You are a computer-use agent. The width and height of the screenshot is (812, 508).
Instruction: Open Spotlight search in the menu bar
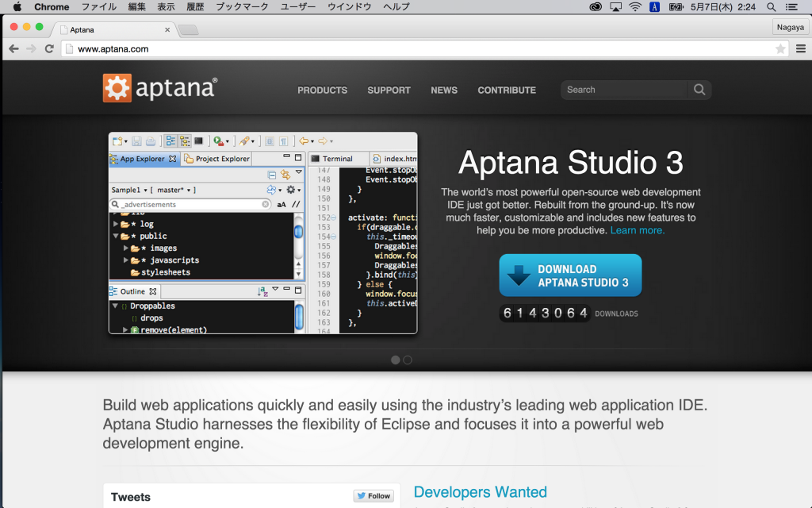[x=771, y=6]
